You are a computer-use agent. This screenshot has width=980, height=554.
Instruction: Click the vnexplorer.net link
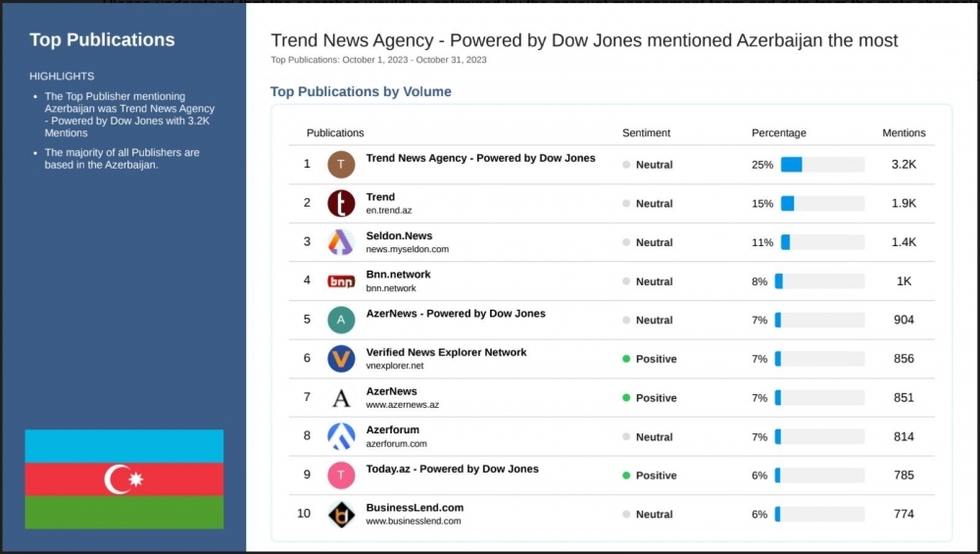394,366
